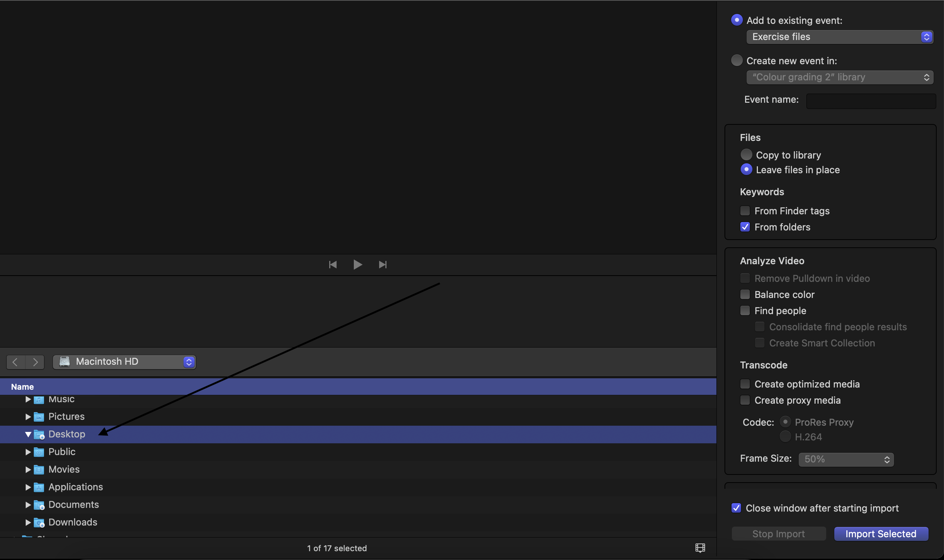Open the Exercise files event dropdown
Screen dimensions: 944x560
839,37
